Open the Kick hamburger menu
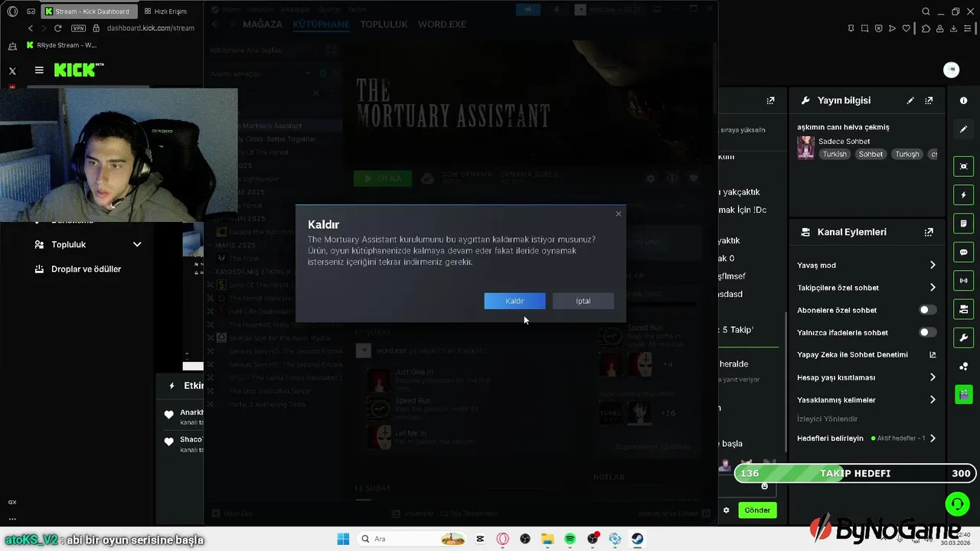This screenshot has height=551, width=980. pyautogui.click(x=39, y=70)
